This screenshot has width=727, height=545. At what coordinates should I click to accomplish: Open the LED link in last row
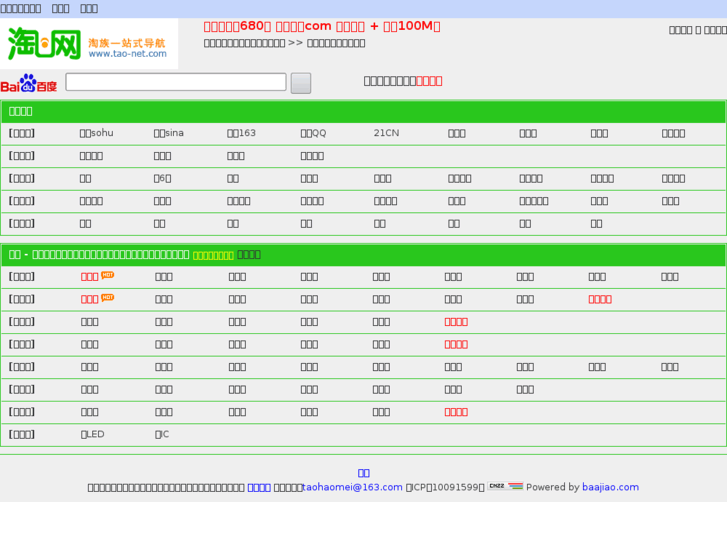(x=92, y=435)
